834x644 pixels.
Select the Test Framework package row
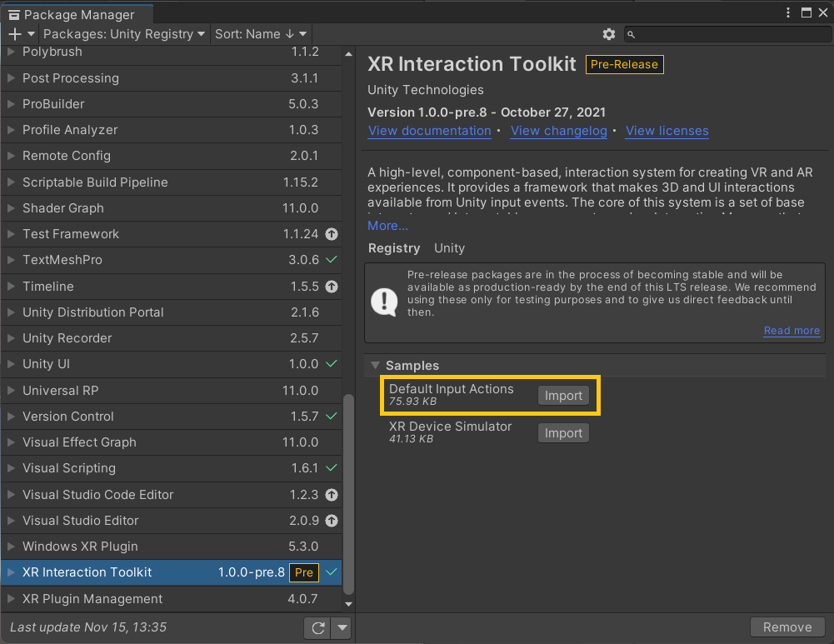172,234
